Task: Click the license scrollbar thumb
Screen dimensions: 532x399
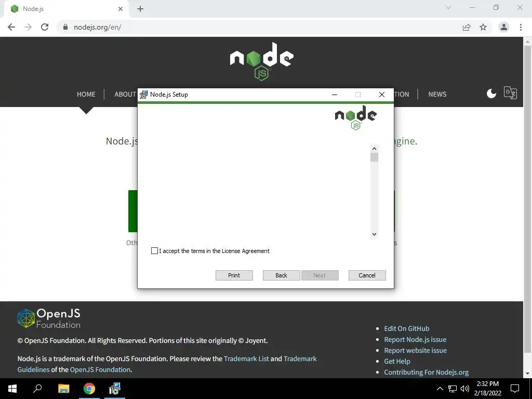Action: (374, 157)
